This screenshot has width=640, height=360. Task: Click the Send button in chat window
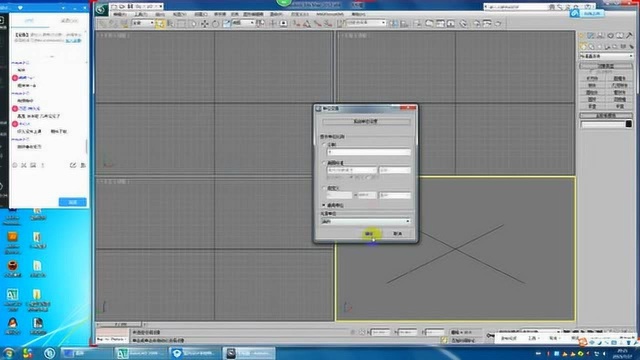[x=72, y=202]
